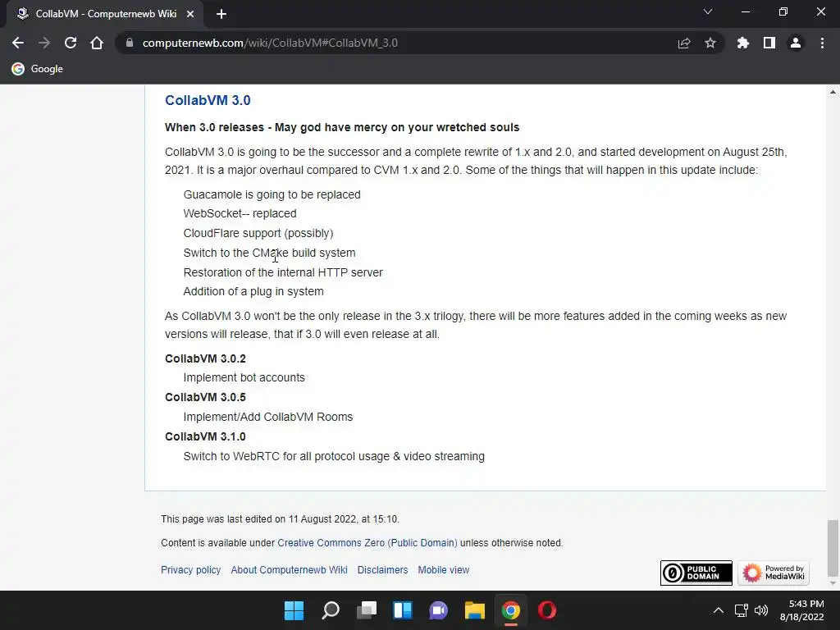Screen dimensions: 840x630
Task: Open the clock showing 5:43 PM
Action: coord(801,610)
